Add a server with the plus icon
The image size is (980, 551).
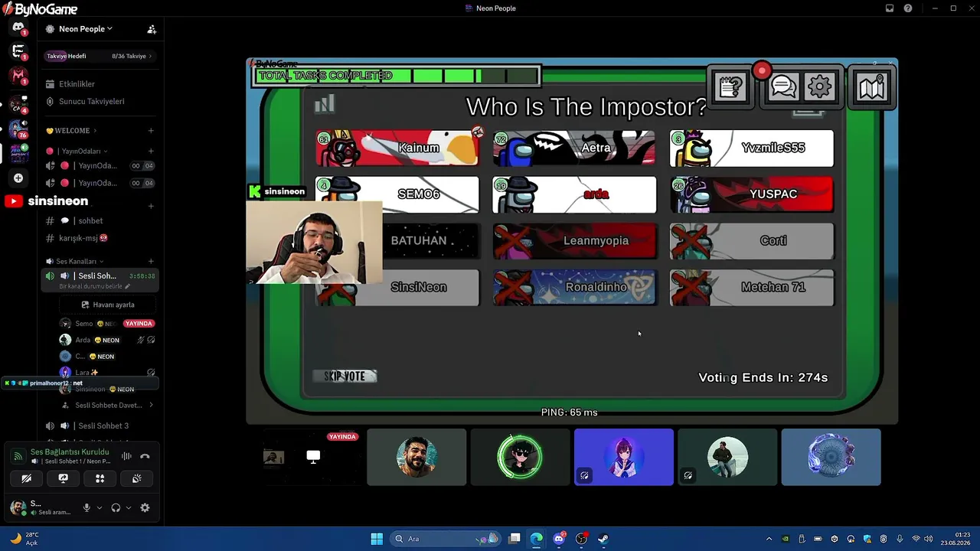(18, 178)
